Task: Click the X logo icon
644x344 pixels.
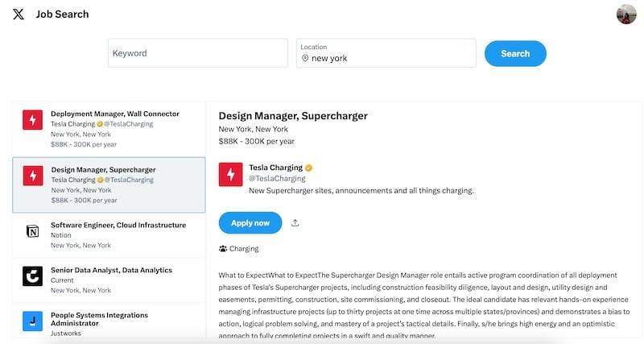Action: (18, 14)
